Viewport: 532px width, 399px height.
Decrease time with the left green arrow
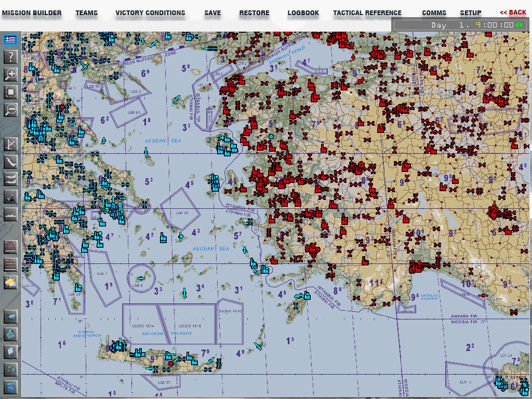point(517,25)
